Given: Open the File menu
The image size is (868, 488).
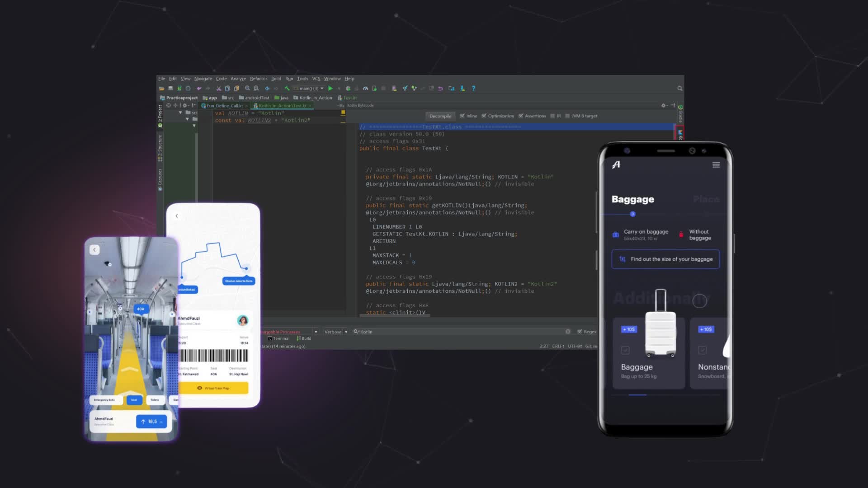Looking at the screenshot, I should pos(161,79).
